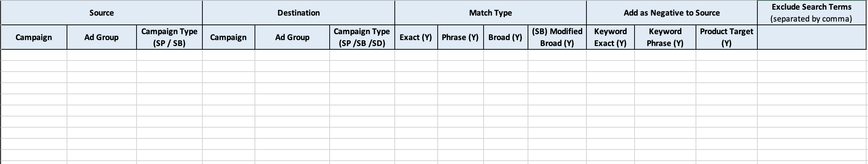Select the Campaign Type (SP / SB) header
The image size is (868, 164).
pyautogui.click(x=169, y=37)
